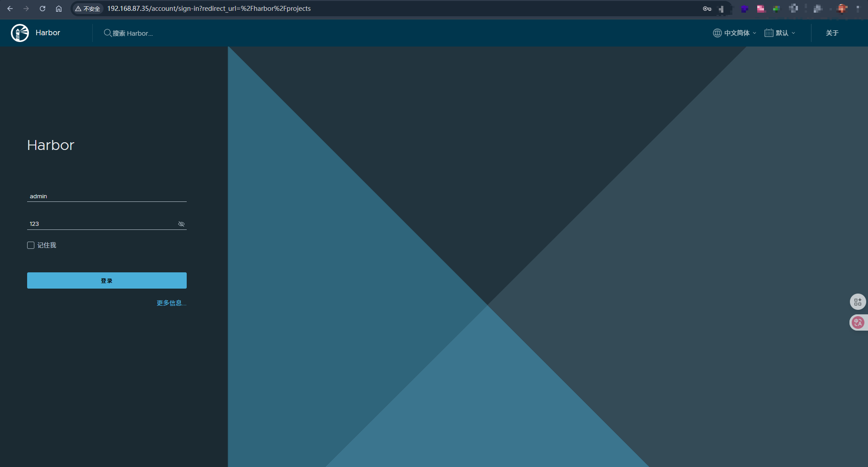
Task: Open the browser three-dot menu
Action: [x=858, y=9]
